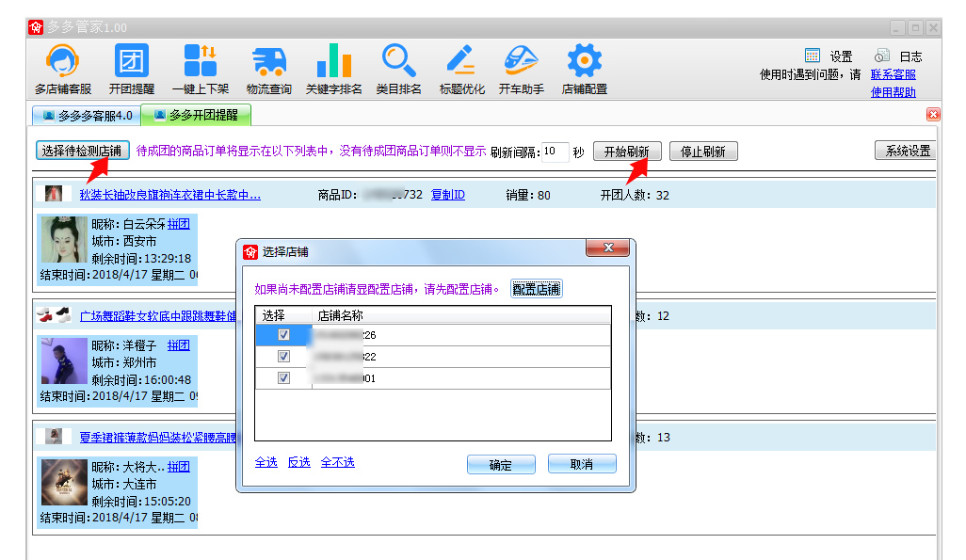Click the dance shoes product thumbnail
The height and width of the screenshot is (560, 966).
pyautogui.click(x=54, y=314)
